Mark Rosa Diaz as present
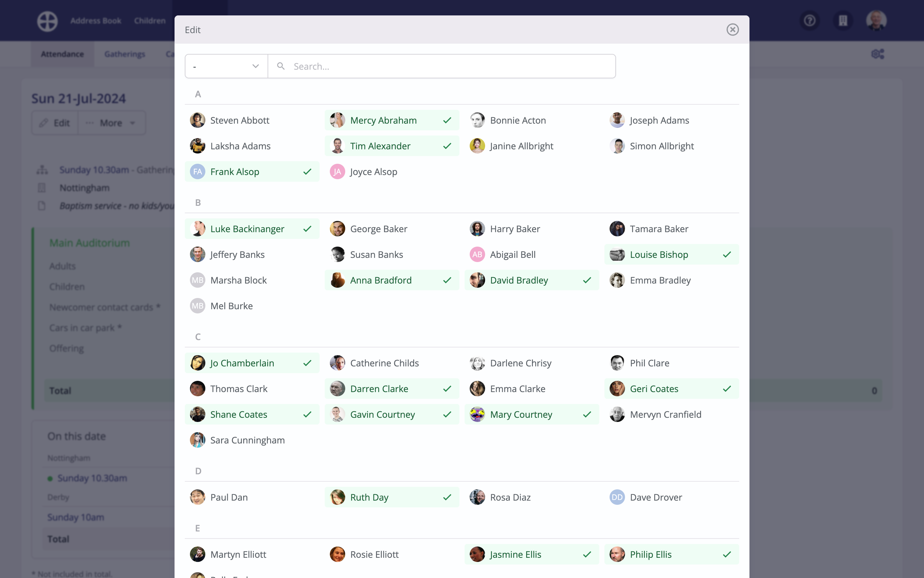Viewport: 924px width, 578px height. tap(532, 497)
